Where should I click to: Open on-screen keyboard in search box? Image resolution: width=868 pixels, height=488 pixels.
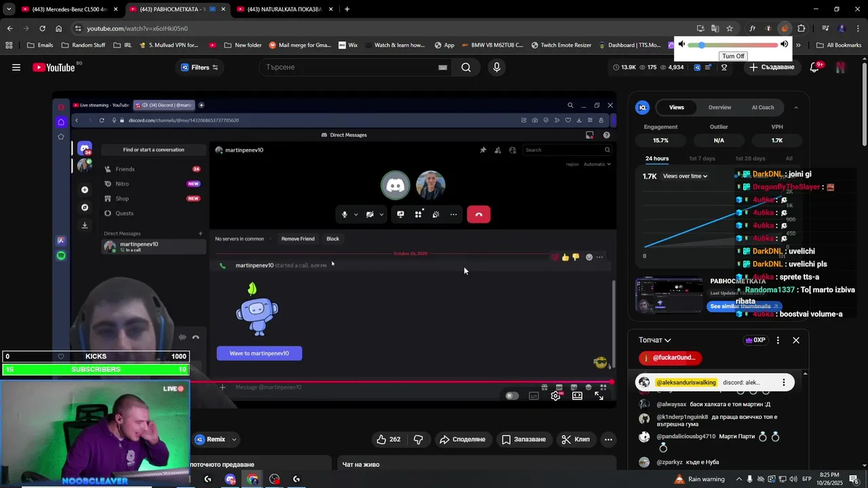(x=443, y=67)
